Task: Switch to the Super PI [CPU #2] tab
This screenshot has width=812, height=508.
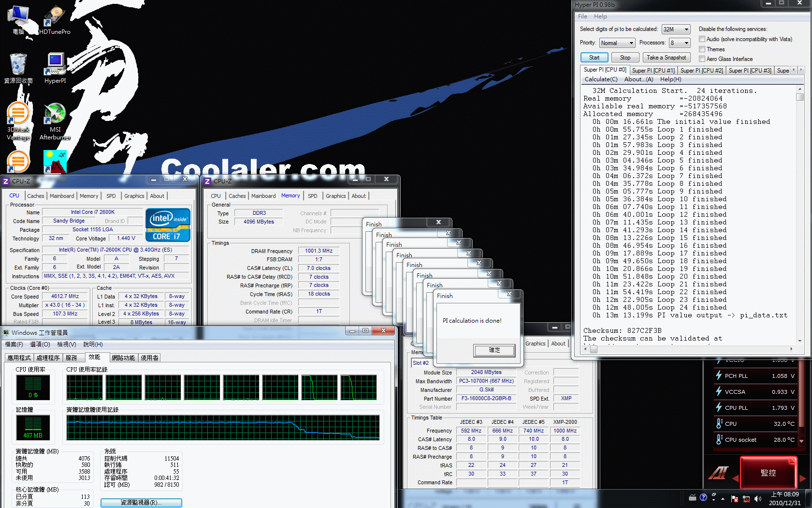Action: pyautogui.click(x=701, y=71)
